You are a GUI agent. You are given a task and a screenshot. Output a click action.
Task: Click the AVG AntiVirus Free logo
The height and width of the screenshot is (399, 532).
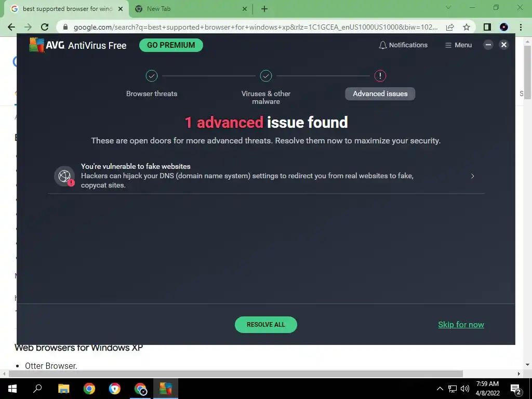78,45
